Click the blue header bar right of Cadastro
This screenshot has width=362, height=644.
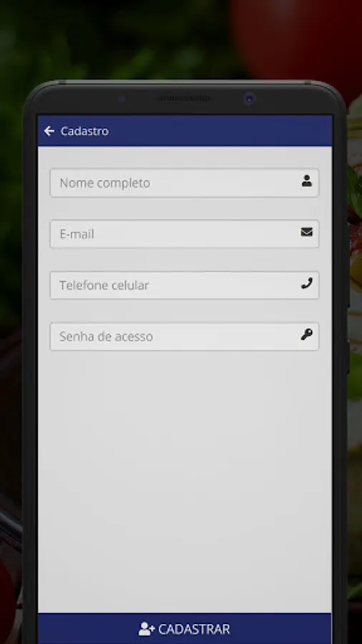click(222, 131)
